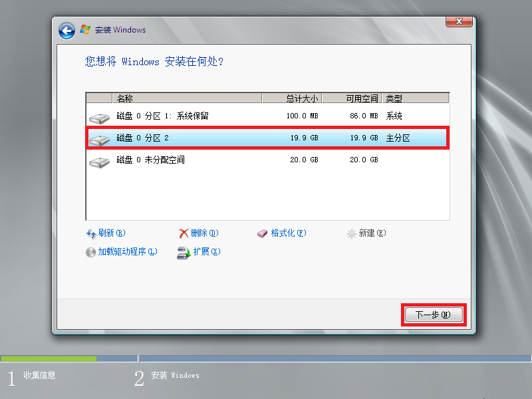532x399 pixels.
Task: Go back with the blue arrow button
Action: coord(66,31)
